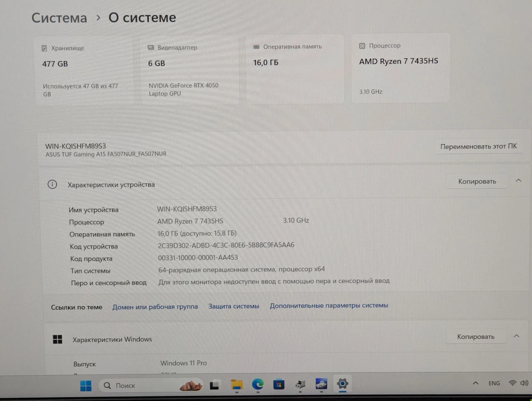Click the chip icon on Процессор card
Image resolution: width=532 pixels, height=401 pixels.
(x=362, y=46)
